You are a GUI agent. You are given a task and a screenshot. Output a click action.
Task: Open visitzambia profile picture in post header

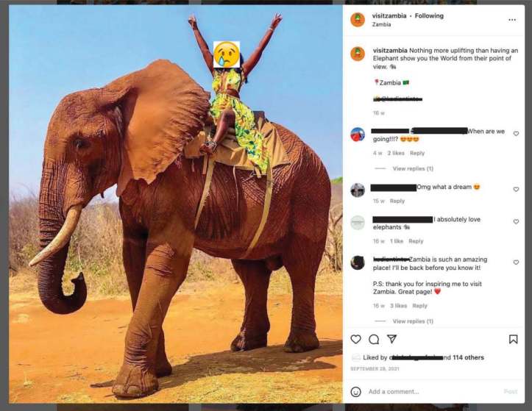[x=358, y=20]
